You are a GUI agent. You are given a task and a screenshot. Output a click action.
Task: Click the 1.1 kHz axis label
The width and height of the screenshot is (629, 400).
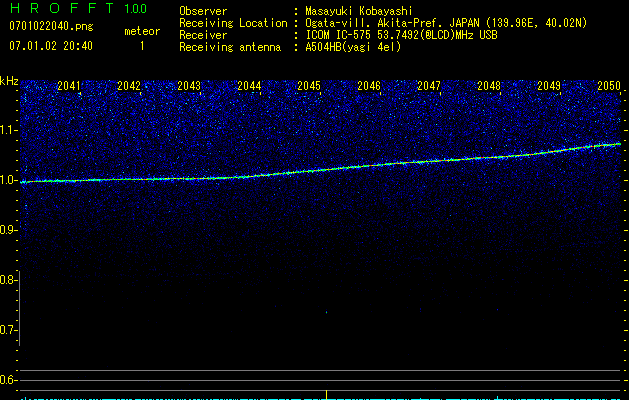(x=9, y=130)
